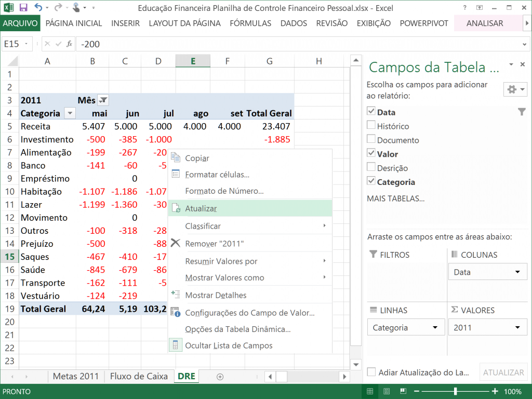Click the zoom slider handle
Image resolution: width=532 pixels, height=399 pixels.
(x=455, y=391)
